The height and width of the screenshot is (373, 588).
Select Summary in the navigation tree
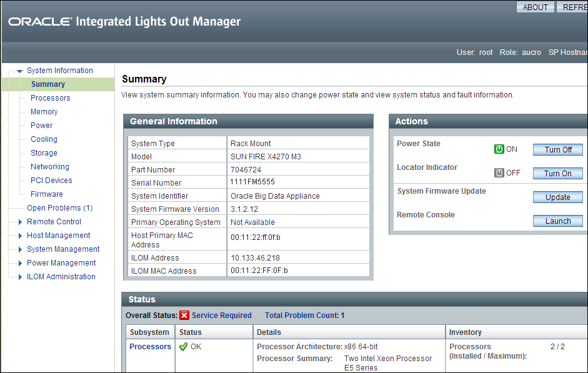tap(48, 84)
